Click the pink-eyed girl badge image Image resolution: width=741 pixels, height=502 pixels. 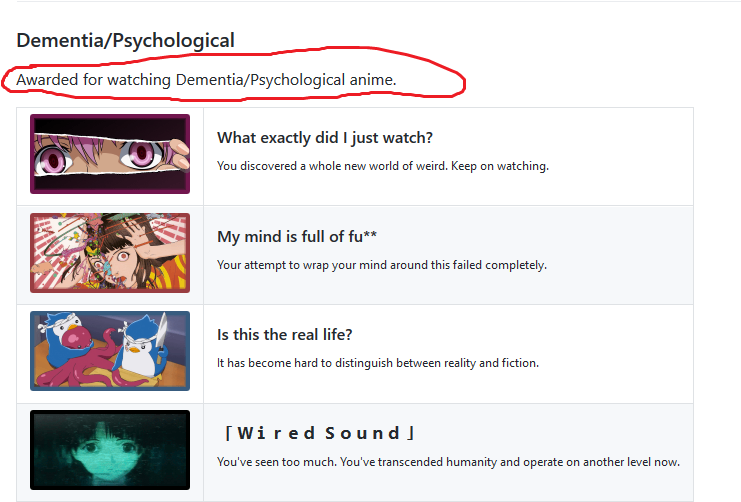coord(110,154)
